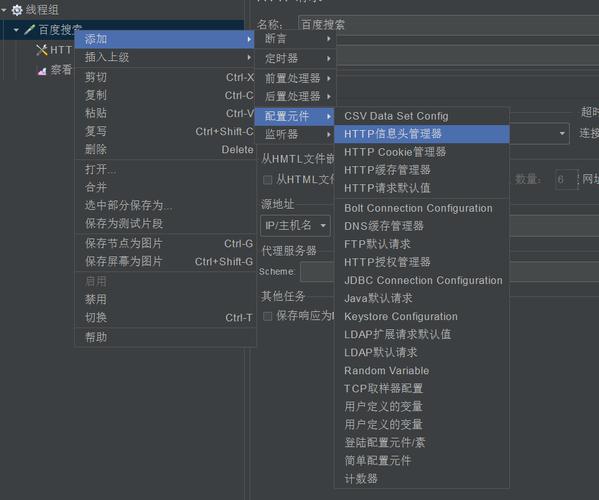
Task: Collapse the 线程组 tree node
Action: coord(4,10)
